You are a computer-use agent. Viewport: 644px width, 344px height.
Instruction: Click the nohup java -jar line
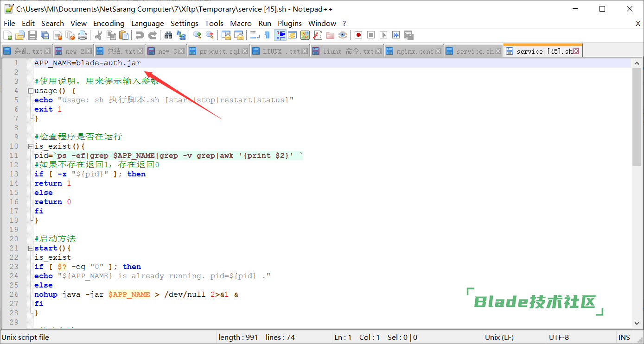coord(136,294)
